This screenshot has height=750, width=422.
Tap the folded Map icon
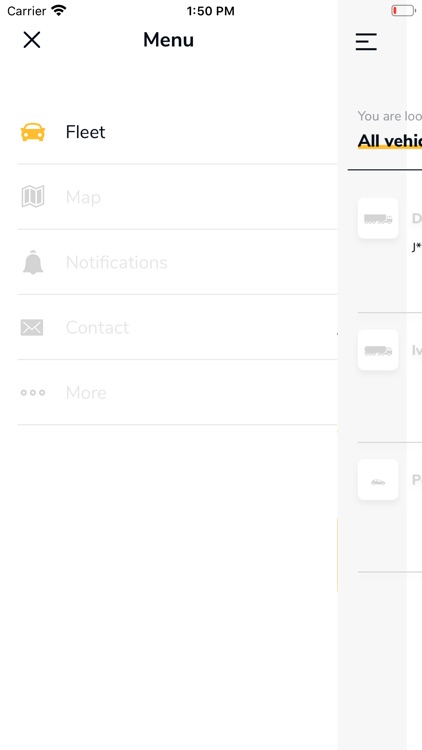tap(33, 197)
